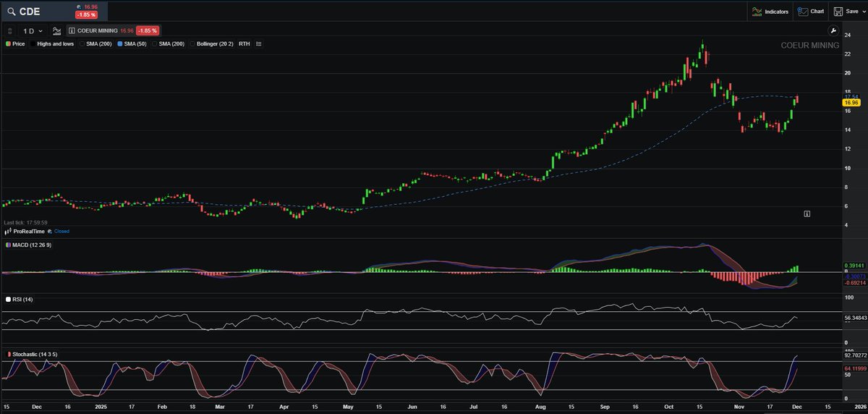This screenshot has width=868, height=414.
Task: Open the indicator list menu icon
Action: (x=259, y=44)
